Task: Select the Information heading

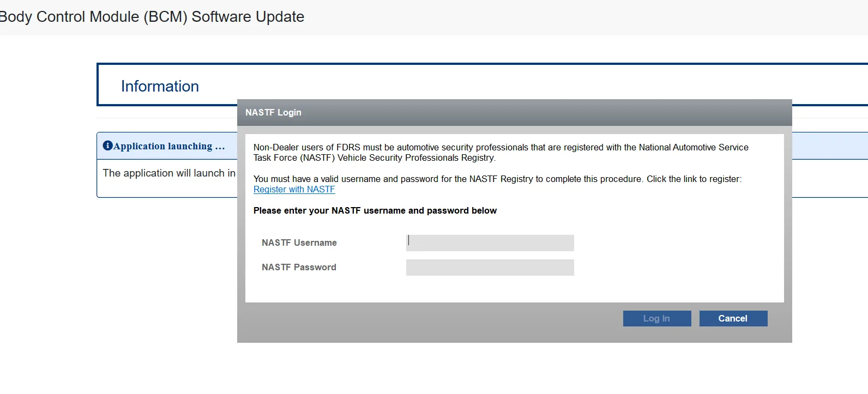Action: pos(160,86)
